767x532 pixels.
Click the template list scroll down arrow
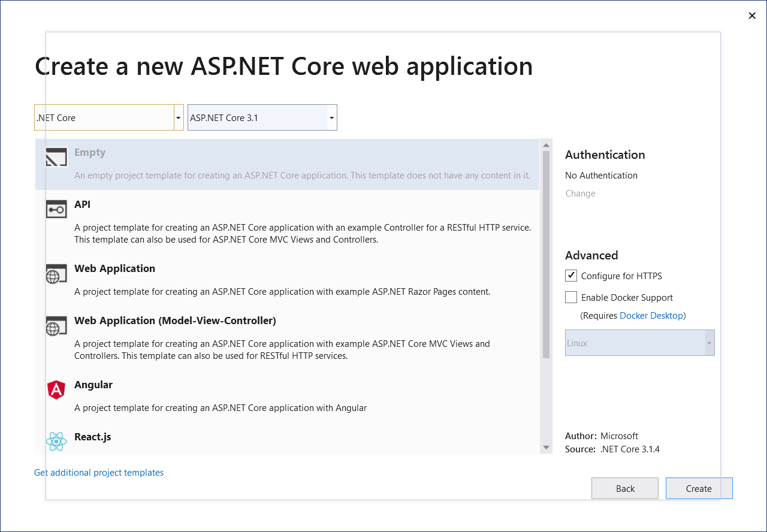point(546,448)
